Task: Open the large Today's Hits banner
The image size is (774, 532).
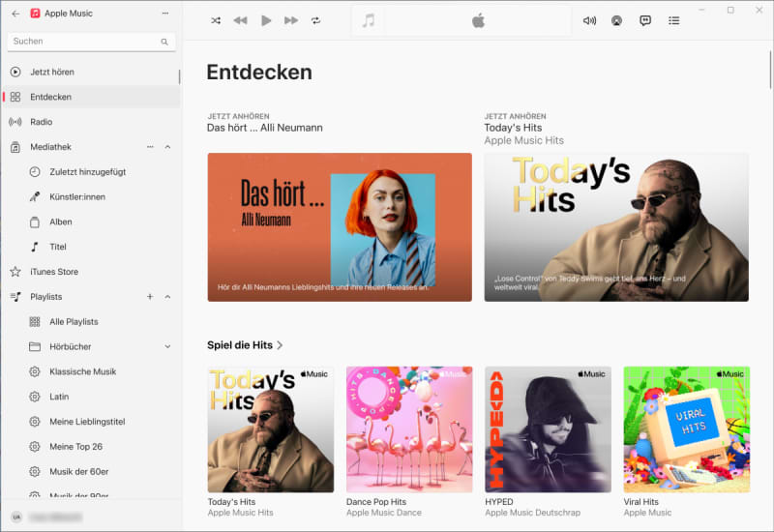Action: tap(616, 227)
